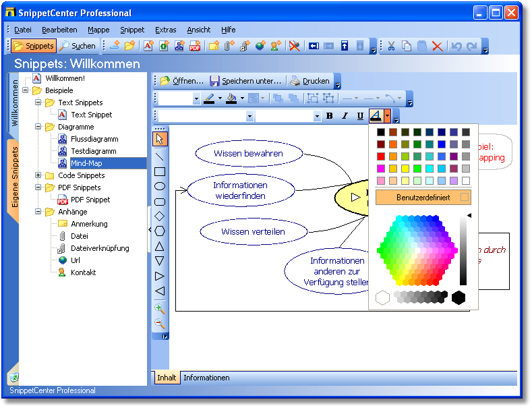532x408 pixels.
Task: Click the brightness slider bar
Action: (463, 250)
